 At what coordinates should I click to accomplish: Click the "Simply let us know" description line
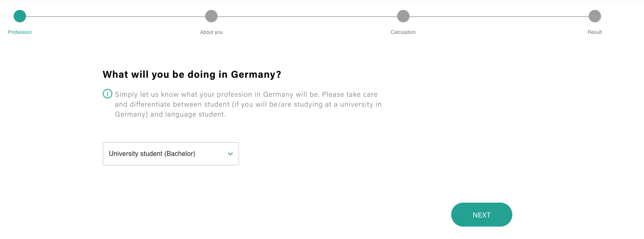(x=246, y=94)
